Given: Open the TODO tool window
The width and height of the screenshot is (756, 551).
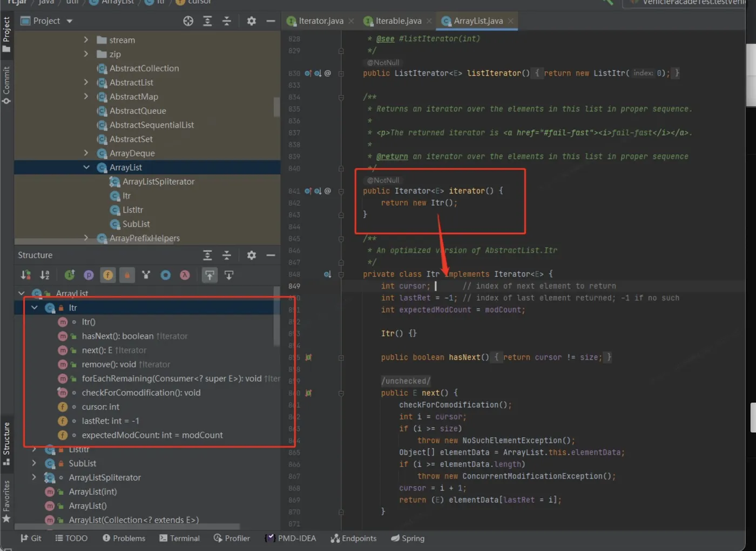Looking at the screenshot, I should point(71,538).
